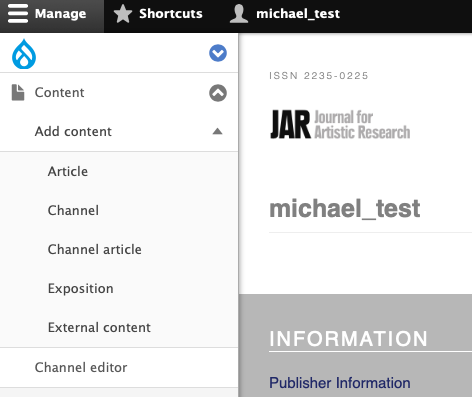The width and height of the screenshot is (472, 397).
Task: Open the michael_test user menu
Action: [285, 14]
